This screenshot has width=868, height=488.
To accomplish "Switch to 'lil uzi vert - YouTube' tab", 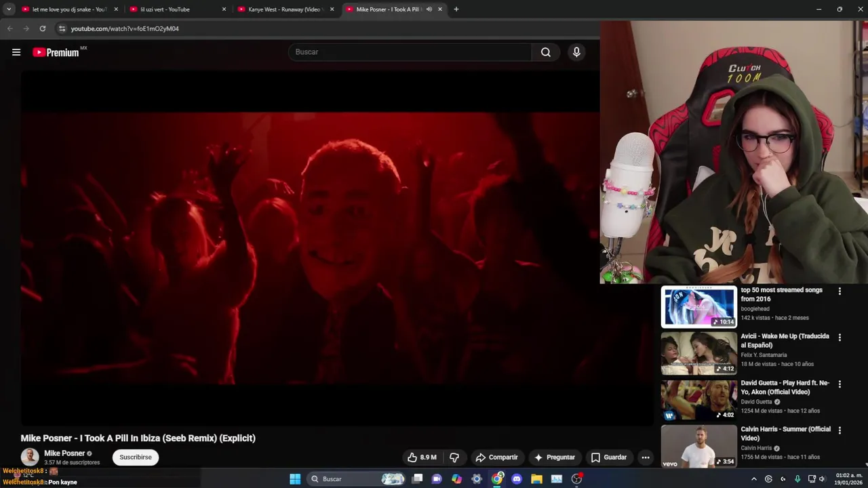I will point(176,9).
